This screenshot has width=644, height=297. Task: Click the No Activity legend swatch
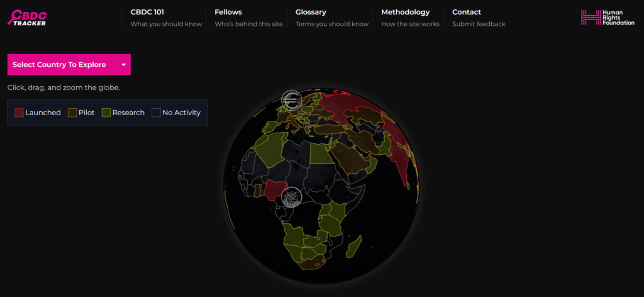[156, 113]
